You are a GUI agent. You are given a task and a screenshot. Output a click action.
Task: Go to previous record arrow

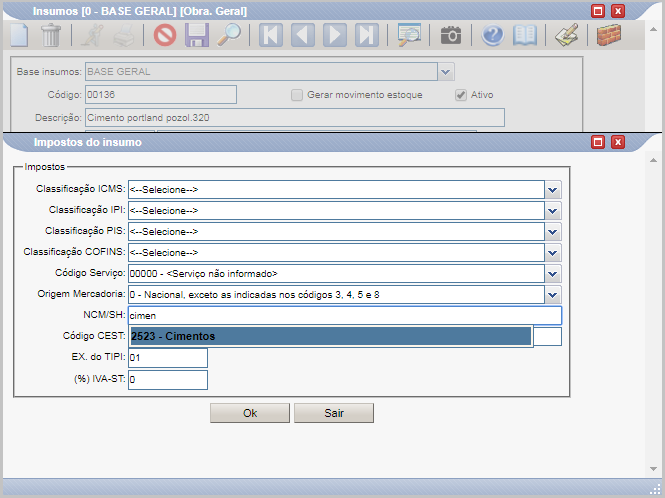coord(303,35)
